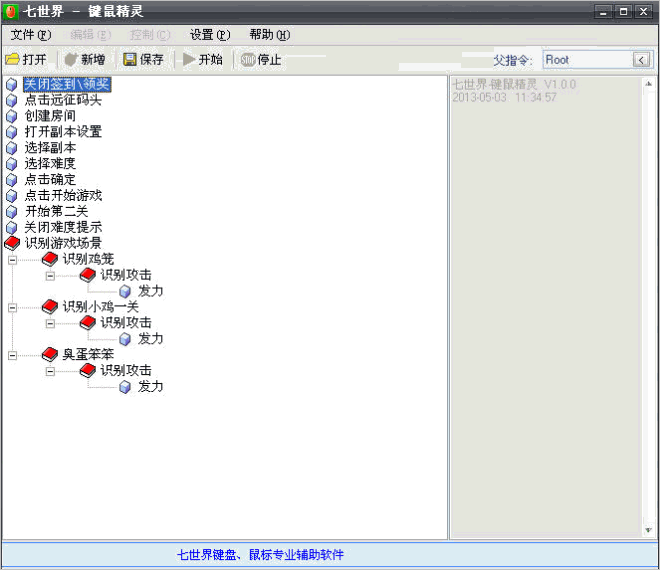
Task: Collapse 识别攻击 under 识别小鸡一关
Action: (x=50, y=324)
